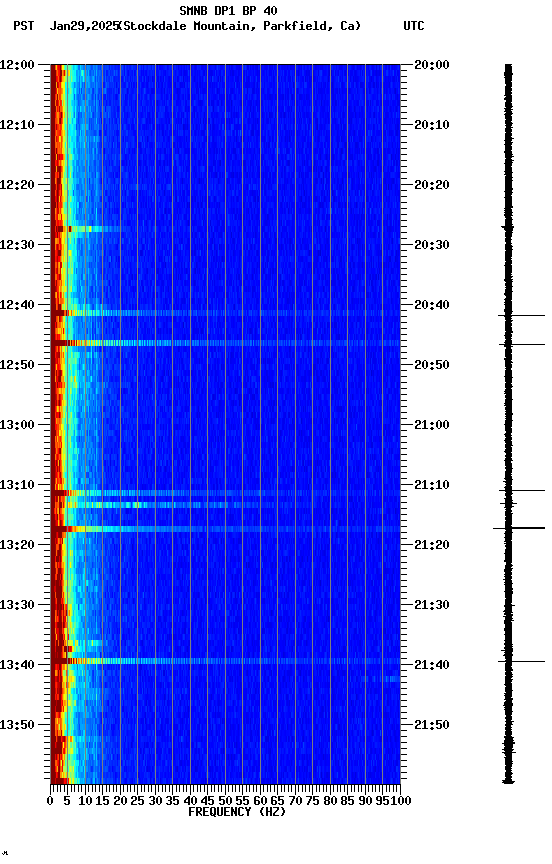The image size is (552, 864).
Task: Click the seismogram spike near 20:42 UTC
Action: [521, 316]
